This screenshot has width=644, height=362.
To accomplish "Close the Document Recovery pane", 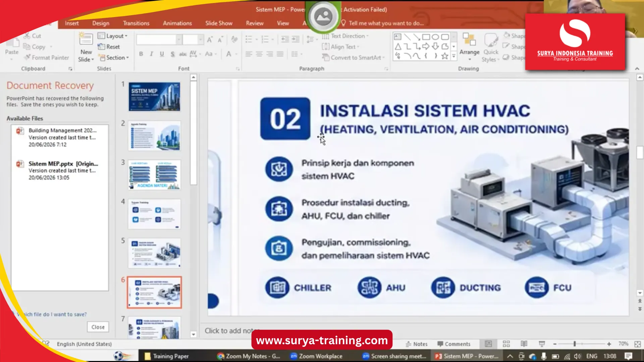I will pos(98,327).
